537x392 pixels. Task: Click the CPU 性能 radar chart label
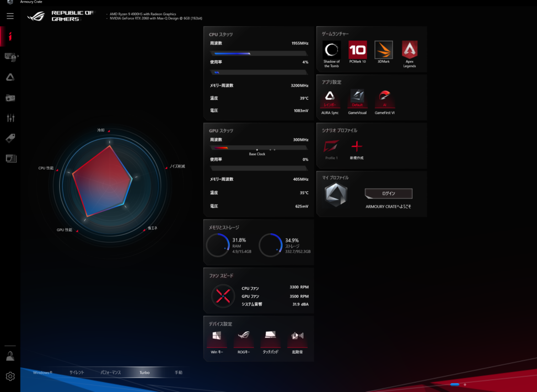(x=46, y=168)
